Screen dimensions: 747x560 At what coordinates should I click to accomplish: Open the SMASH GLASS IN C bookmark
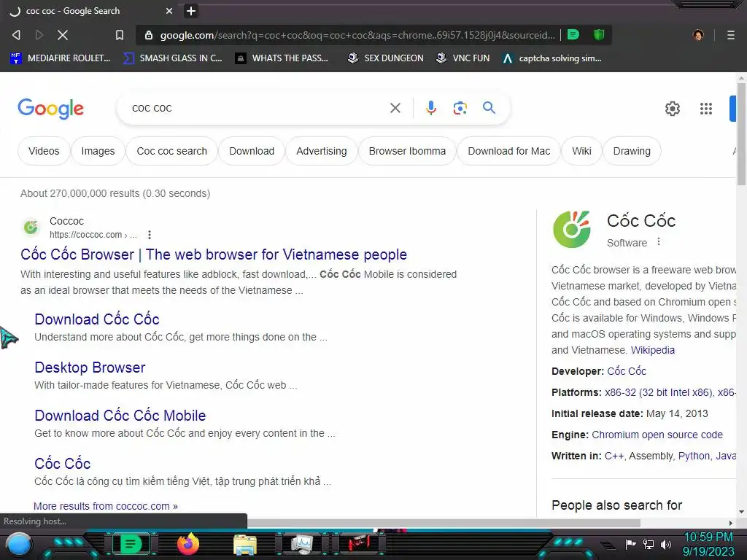(x=173, y=58)
